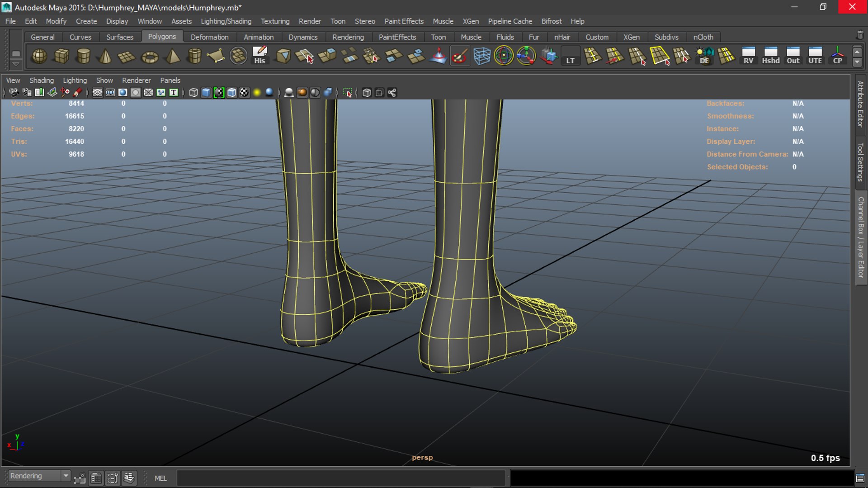Open the RV render view shelf button
The width and height of the screenshot is (868, 488).
[749, 56]
